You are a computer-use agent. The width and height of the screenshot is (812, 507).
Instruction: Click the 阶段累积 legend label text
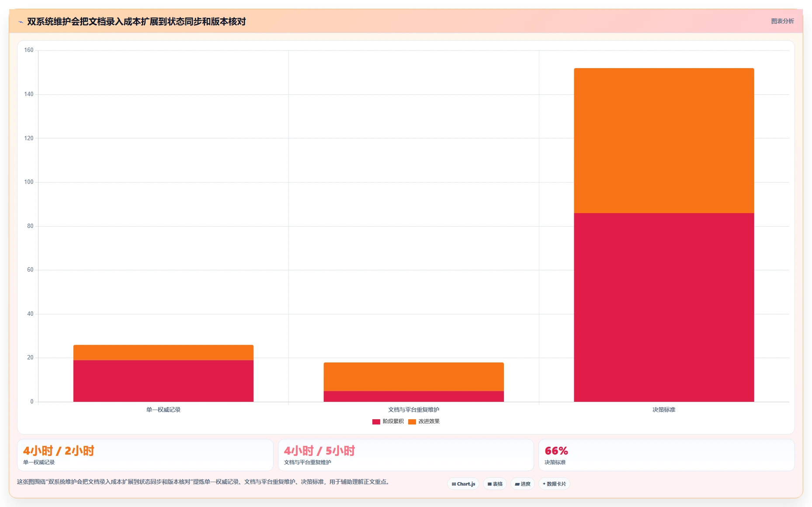tap(393, 421)
